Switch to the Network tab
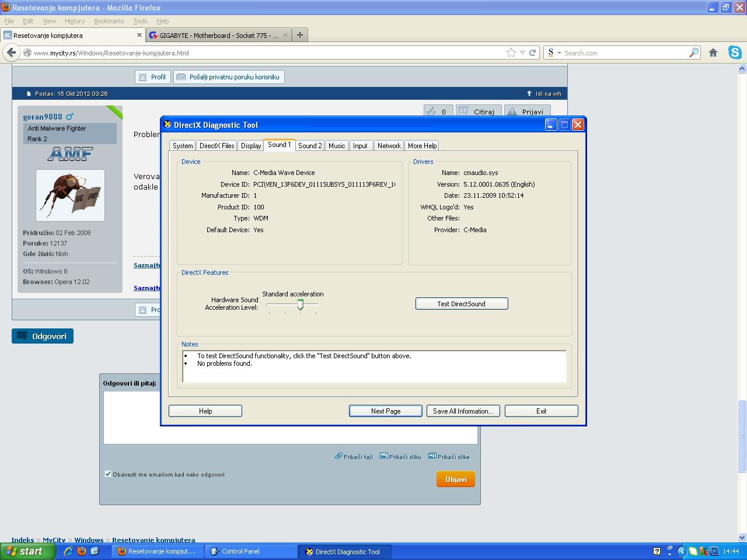The image size is (747, 560). click(x=389, y=146)
